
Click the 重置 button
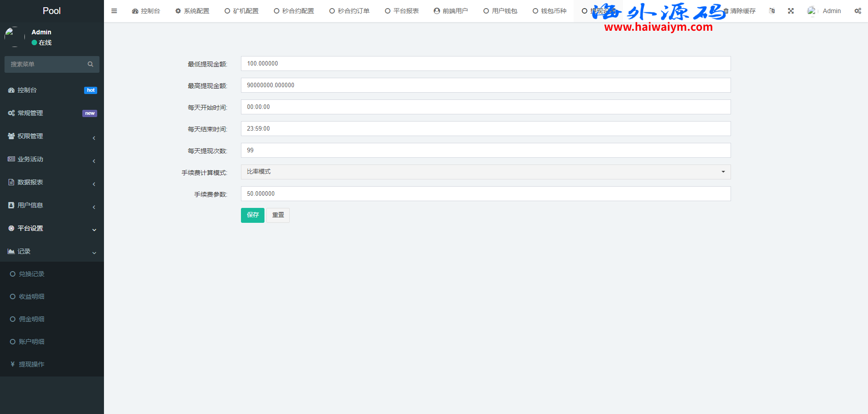point(278,215)
